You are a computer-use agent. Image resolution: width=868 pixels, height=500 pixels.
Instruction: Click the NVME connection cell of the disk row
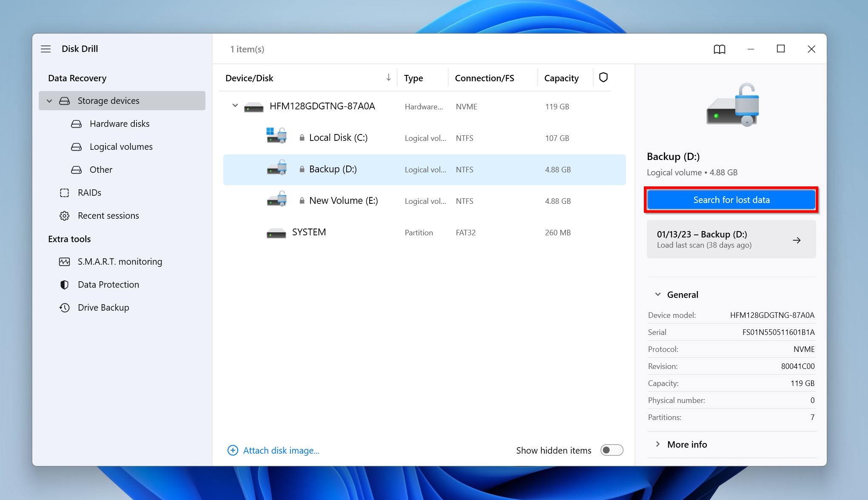coord(466,106)
